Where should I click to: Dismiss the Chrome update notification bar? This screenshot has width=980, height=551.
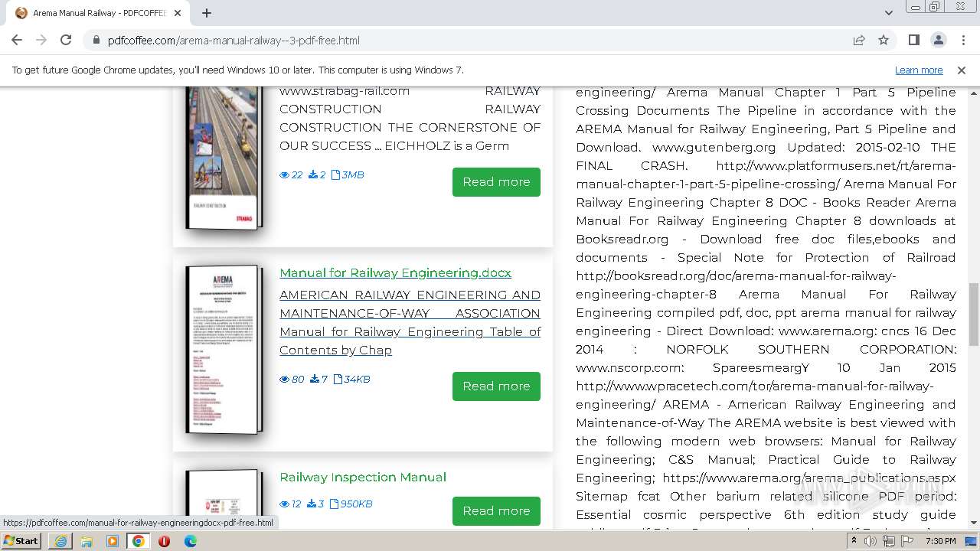click(x=962, y=70)
